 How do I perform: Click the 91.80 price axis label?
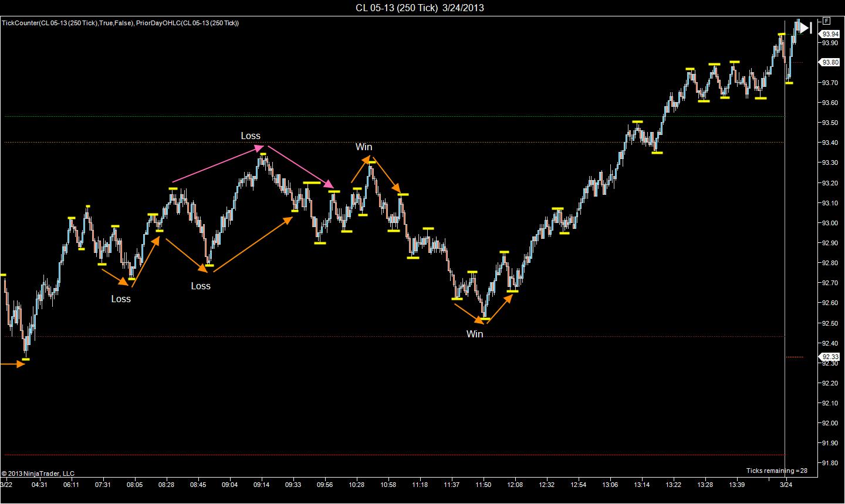click(829, 463)
